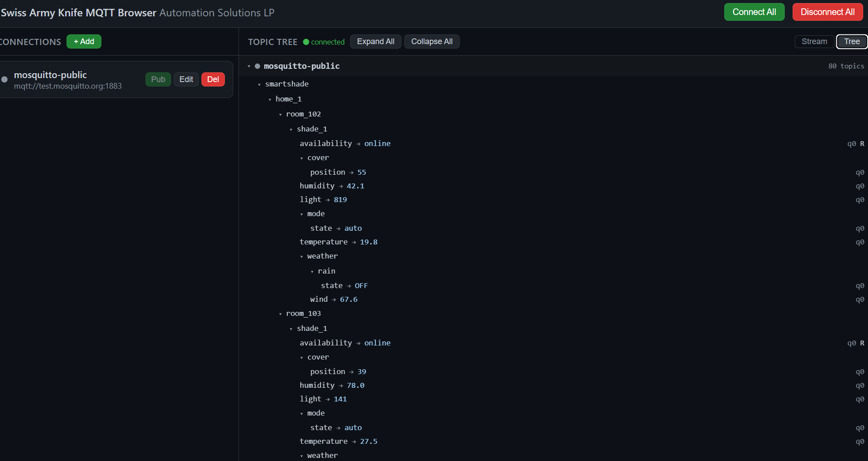Edit the mosquitto-public connection
This screenshot has width=868, height=461.
click(x=186, y=79)
